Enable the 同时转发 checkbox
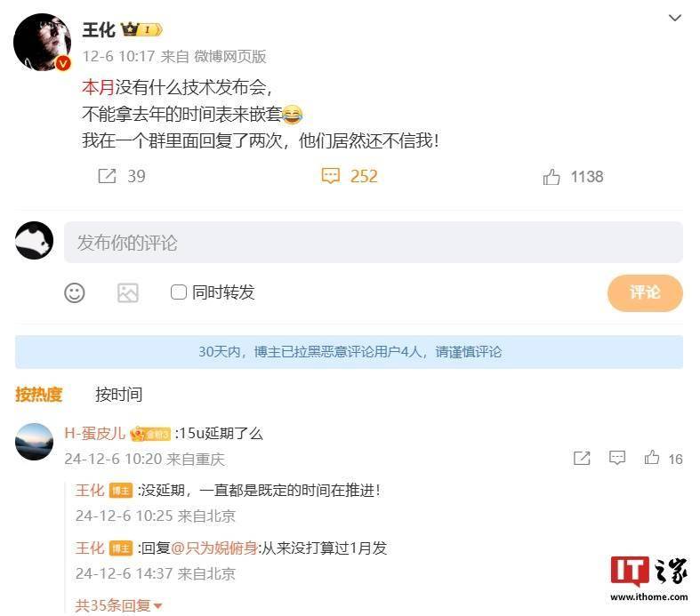Viewport: 700px width, 616px height. tap(179, 292)
